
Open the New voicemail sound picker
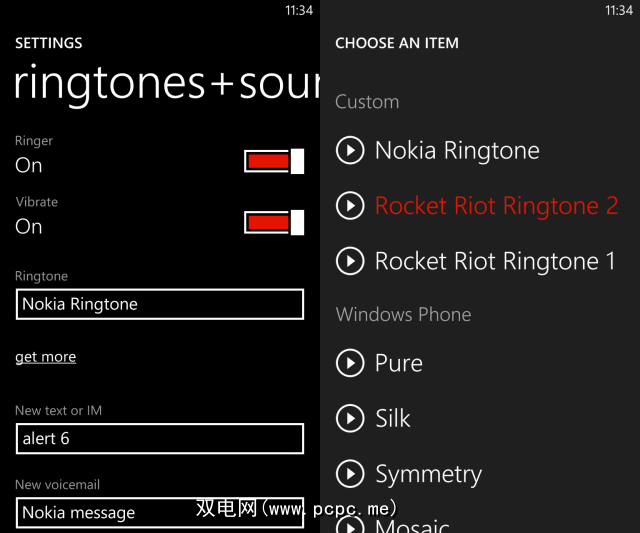(x=159, y=512)
